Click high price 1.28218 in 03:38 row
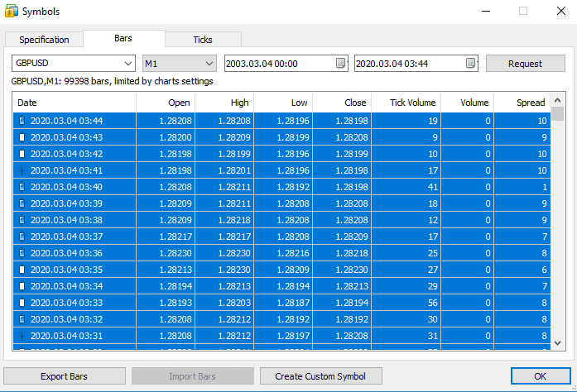577x392 pixels. tap(234, 220)
